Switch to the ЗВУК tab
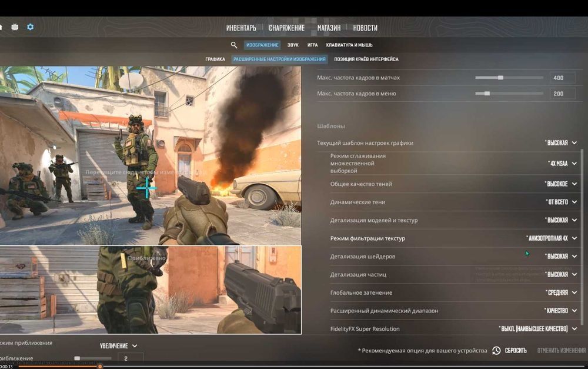 293,45
